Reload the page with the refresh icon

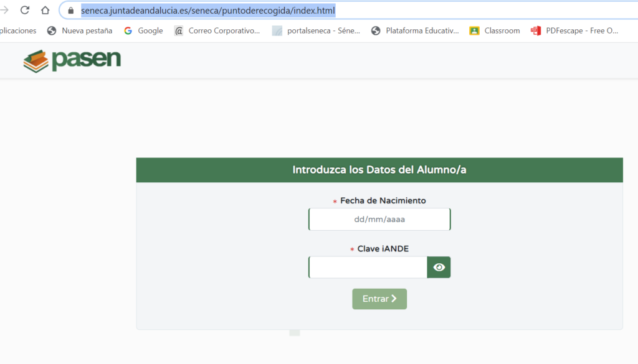click(x=25, y=10)
